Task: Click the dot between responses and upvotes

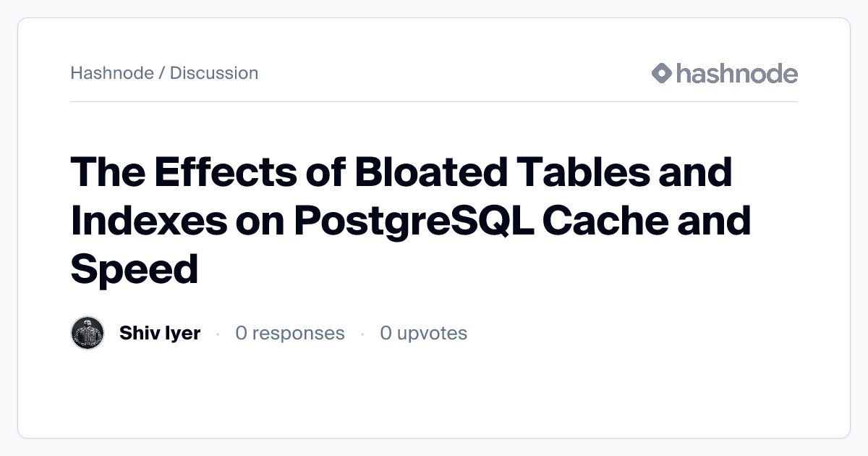Action: [362, 334]
